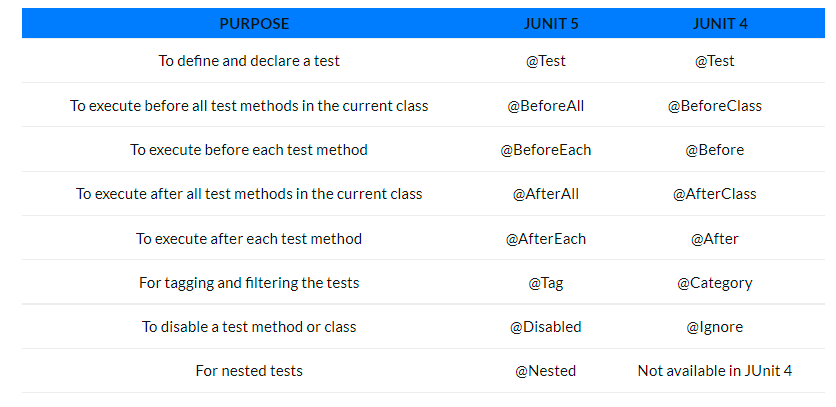Click the @Disabled annotation text
The height and width of the screenshot is (407, 836).
[x=545, y=327]
